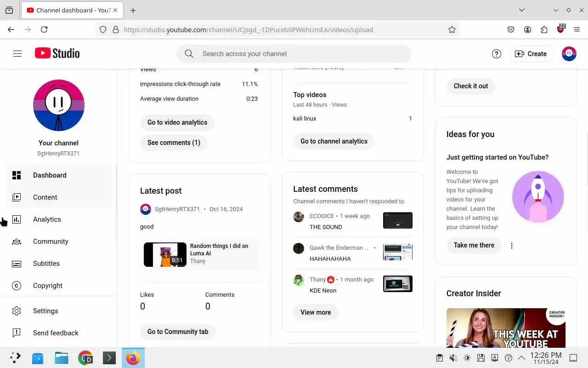Open video thumbnail beside KDE Neon comment
Screen dimensions: 588x368
click(398, 284)
